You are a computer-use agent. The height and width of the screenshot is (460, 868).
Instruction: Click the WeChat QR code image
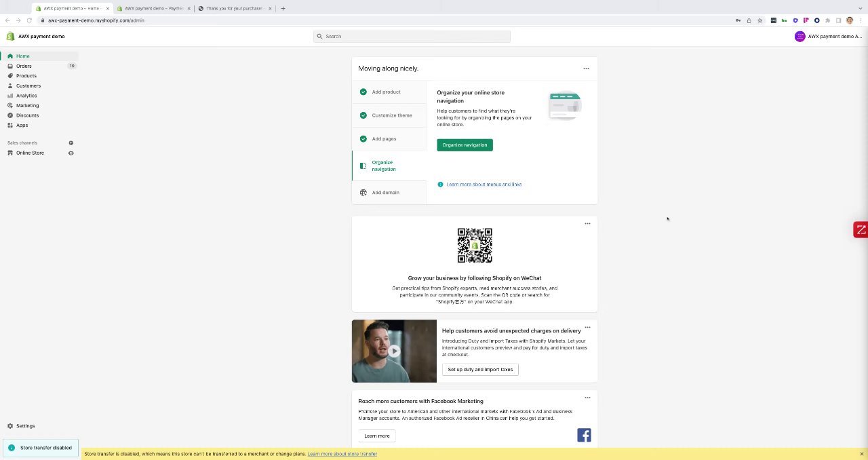pyautogui.click(x=475, y=246)
